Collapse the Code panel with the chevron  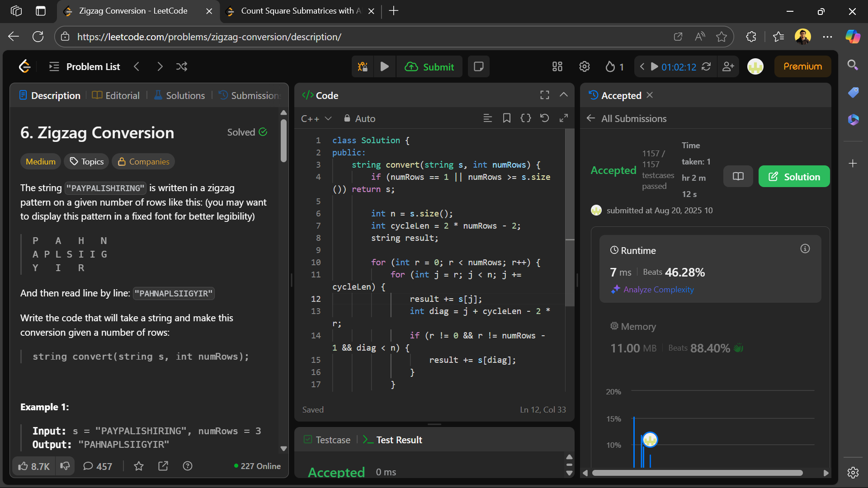pyautogui.click(x=563, y=95)
